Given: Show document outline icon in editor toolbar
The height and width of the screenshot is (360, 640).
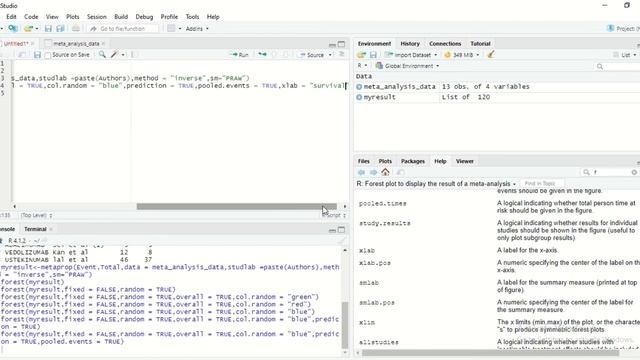Looking at the screenshot, I should pyautogui.click(x=342, y=54).
